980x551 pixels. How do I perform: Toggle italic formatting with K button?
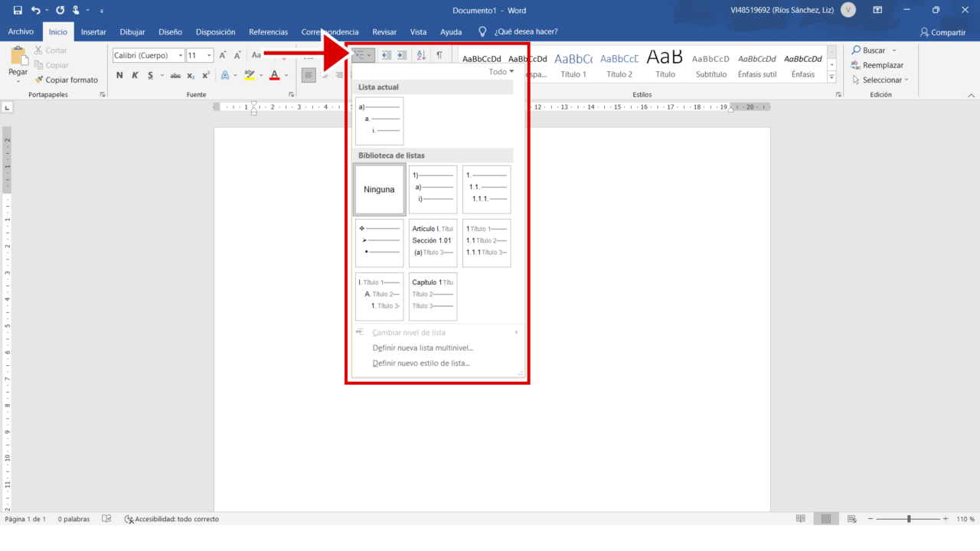(135, 75)
